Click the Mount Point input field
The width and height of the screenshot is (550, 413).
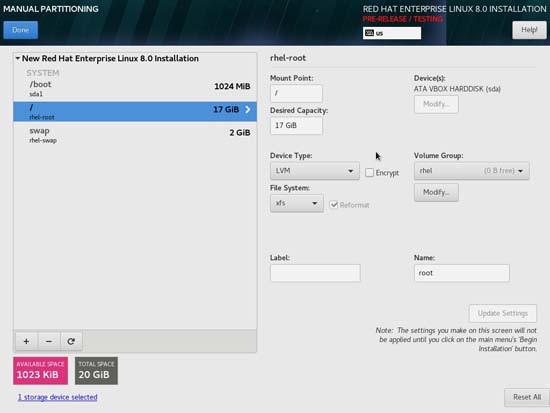click(296, 93)
